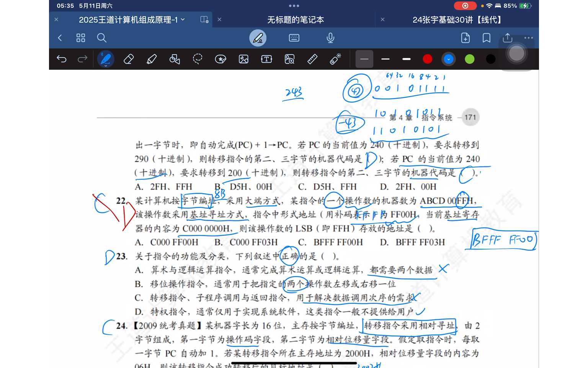Select the Eraser tool

click(129, 59)
